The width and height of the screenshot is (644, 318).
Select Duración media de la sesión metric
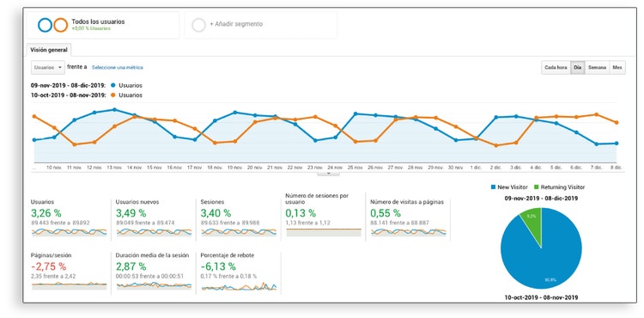[153, 272]
